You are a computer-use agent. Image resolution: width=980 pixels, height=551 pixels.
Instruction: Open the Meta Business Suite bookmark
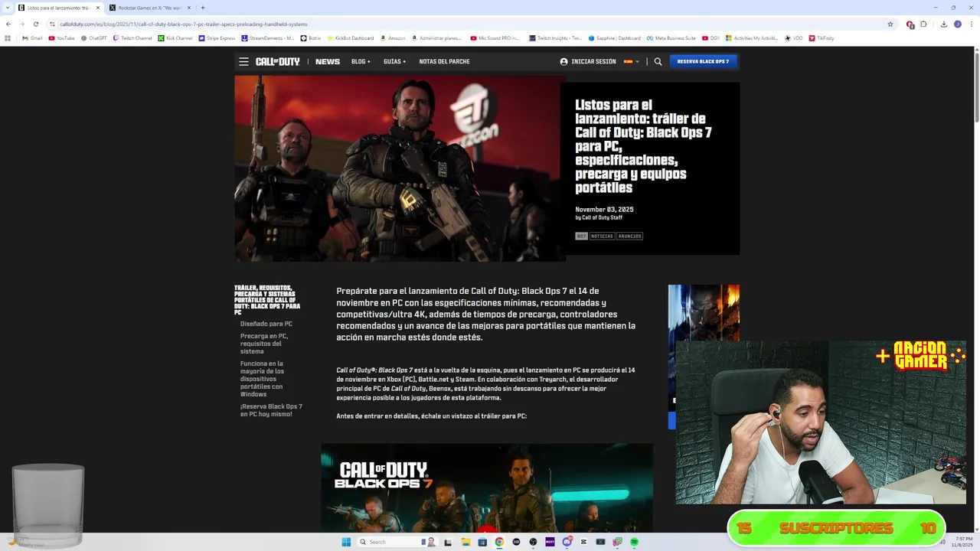click(x=671, y=37)
